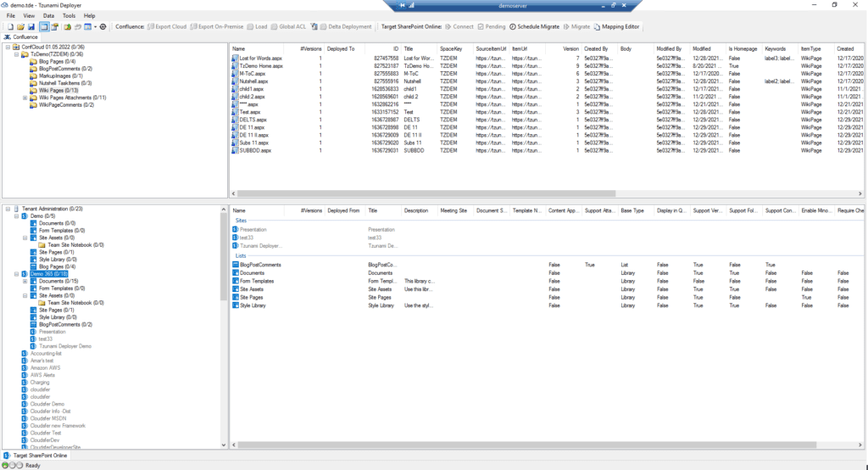The width and height of the screenshot is (868, 470).
Task: Click the Global ACL button
Action: pyautogui.click(x=288, y=26)
